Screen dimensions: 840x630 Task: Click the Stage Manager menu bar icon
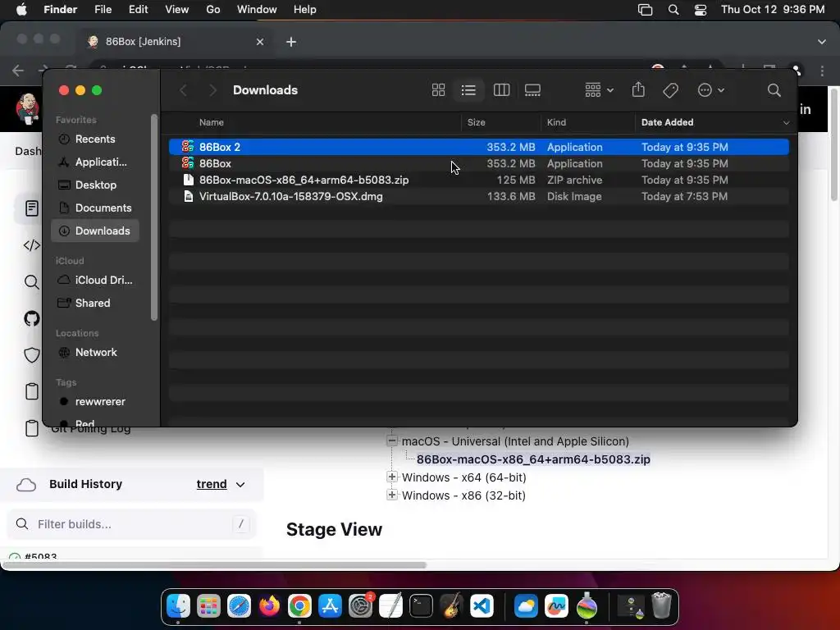tap(645, 10)
